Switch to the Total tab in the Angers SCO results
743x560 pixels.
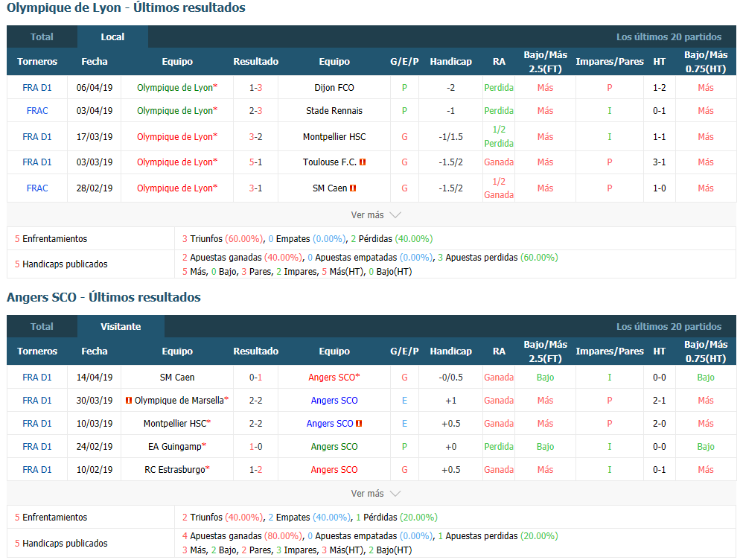42,327
